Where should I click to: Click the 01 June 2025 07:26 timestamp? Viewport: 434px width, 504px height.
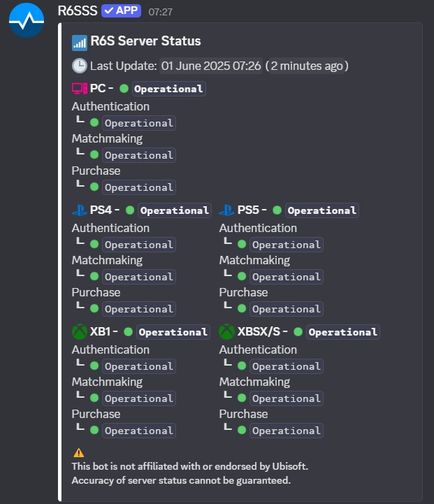[211, 66]
